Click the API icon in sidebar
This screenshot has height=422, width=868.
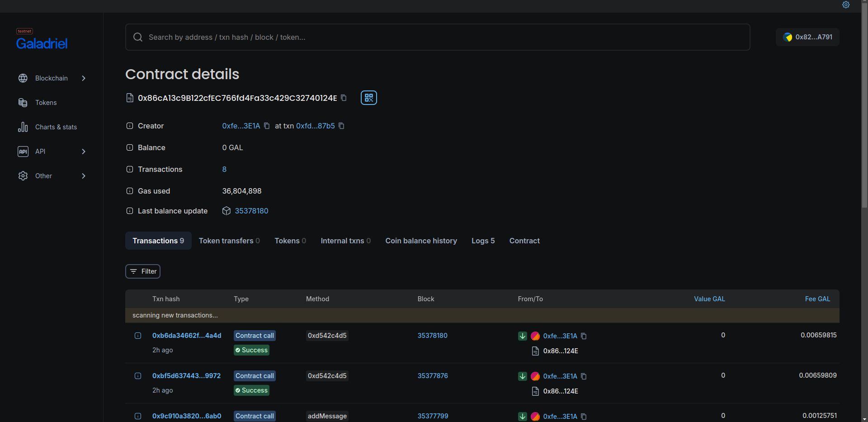pyautogui.click(x=23, y=152)
